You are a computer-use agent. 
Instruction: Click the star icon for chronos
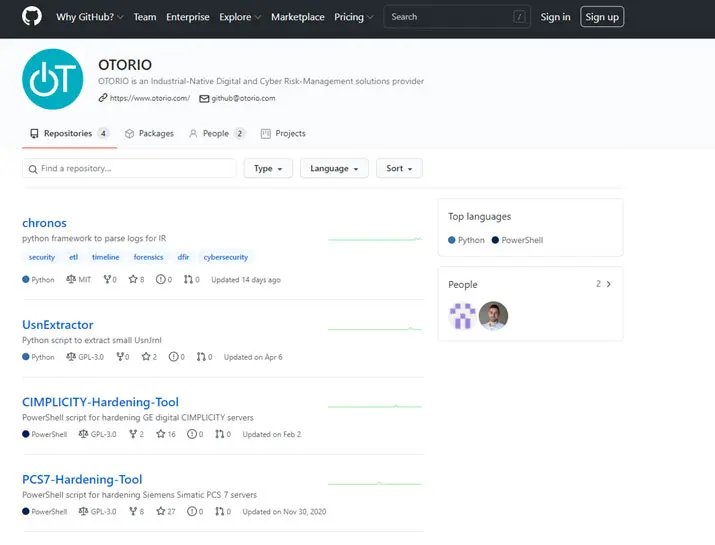pos(133,279)
